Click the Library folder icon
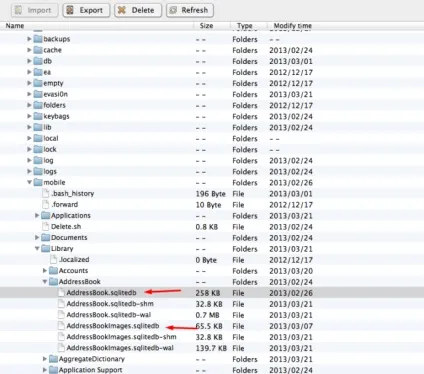This screenshot has height=374, width=424. [x=46, y=248]
